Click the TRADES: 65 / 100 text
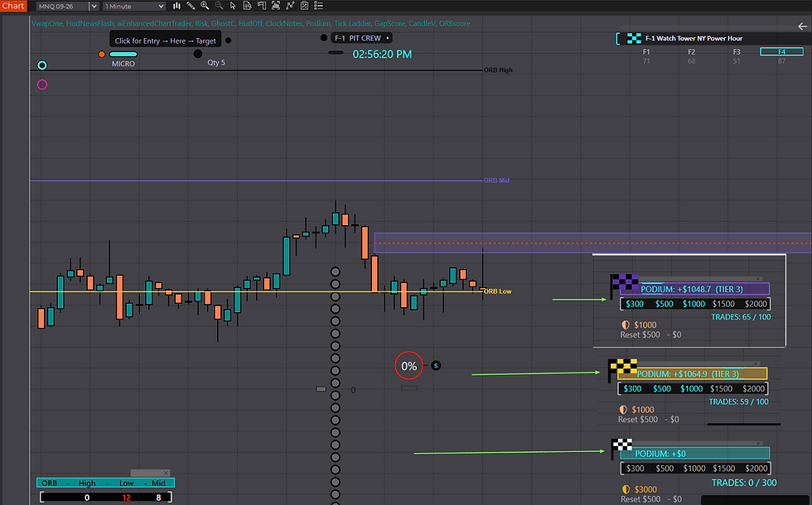Screen dimensions: 812x505 coord(741,316)
